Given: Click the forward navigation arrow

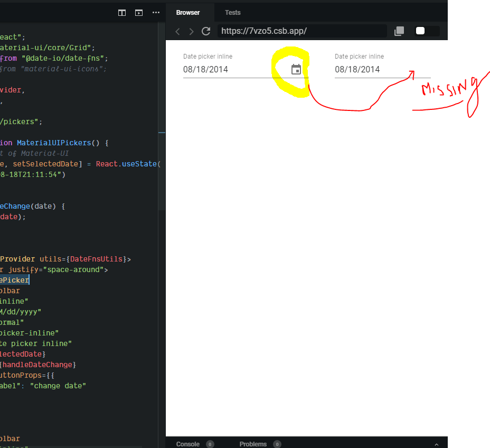Looking at the screenshot, I should [x=191, y=31].
